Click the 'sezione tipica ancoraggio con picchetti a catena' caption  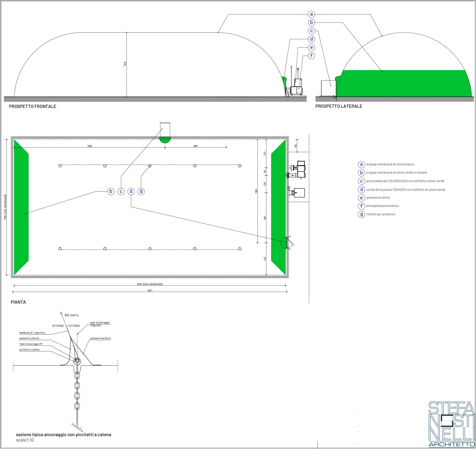point(63,435)
